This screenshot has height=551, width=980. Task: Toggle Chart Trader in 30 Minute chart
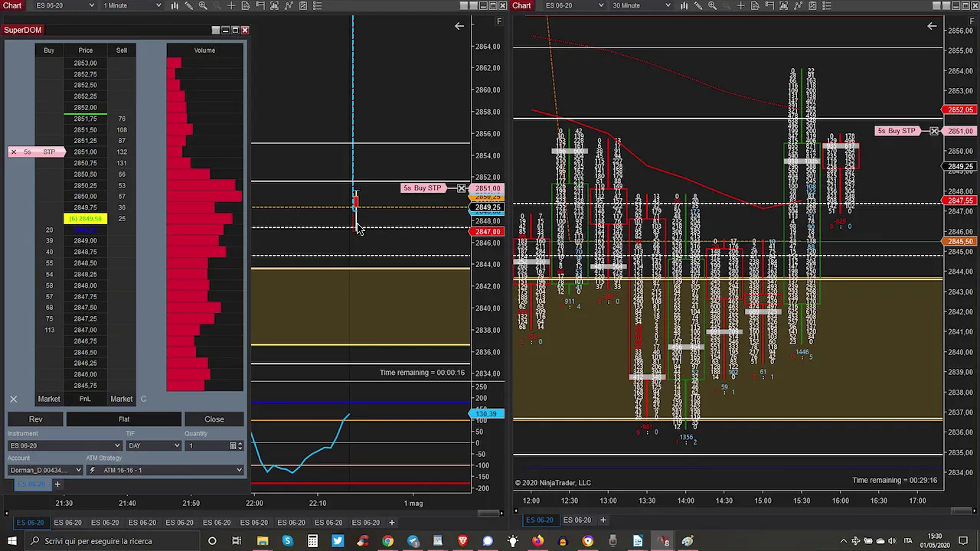coord(769,5)
